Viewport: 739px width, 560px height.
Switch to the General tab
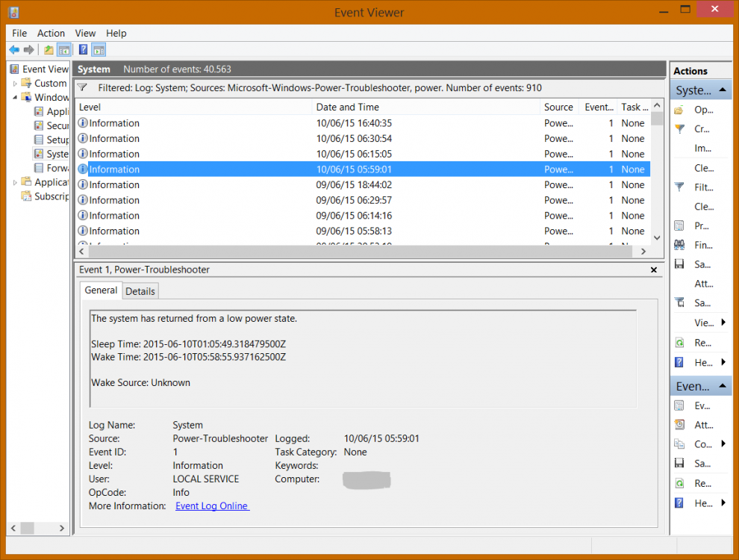point(101,290)
